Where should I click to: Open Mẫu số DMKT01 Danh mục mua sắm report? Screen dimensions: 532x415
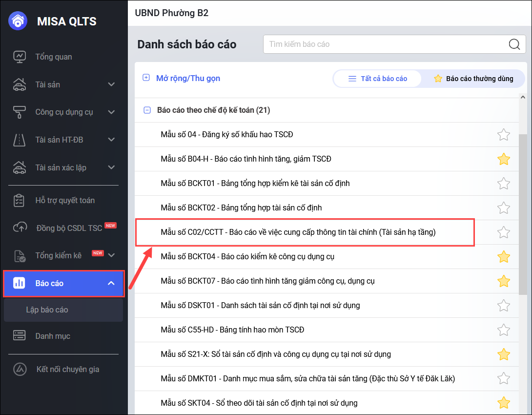pyautogui.click(x=308, y=379)
